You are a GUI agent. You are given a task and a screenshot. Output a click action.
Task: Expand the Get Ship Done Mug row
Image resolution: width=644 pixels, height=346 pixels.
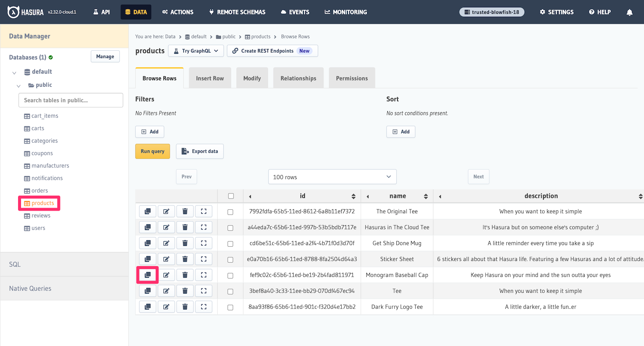point(204,243)
